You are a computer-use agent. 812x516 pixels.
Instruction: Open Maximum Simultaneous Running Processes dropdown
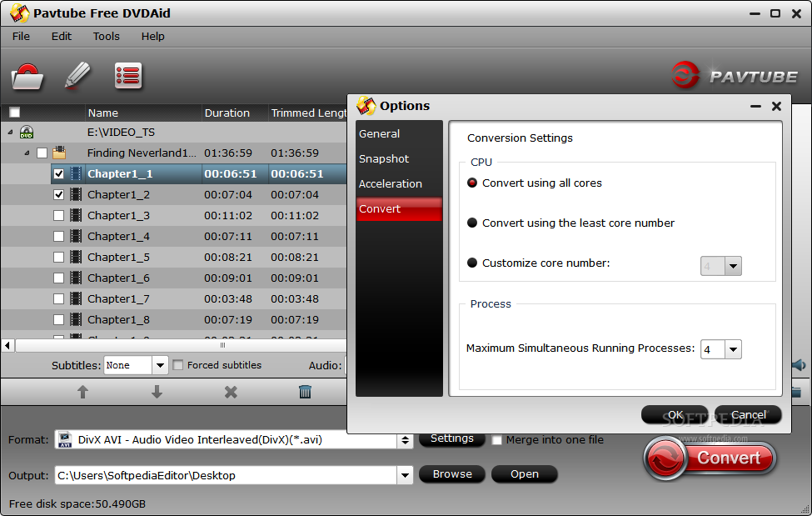tap(733, 349)
